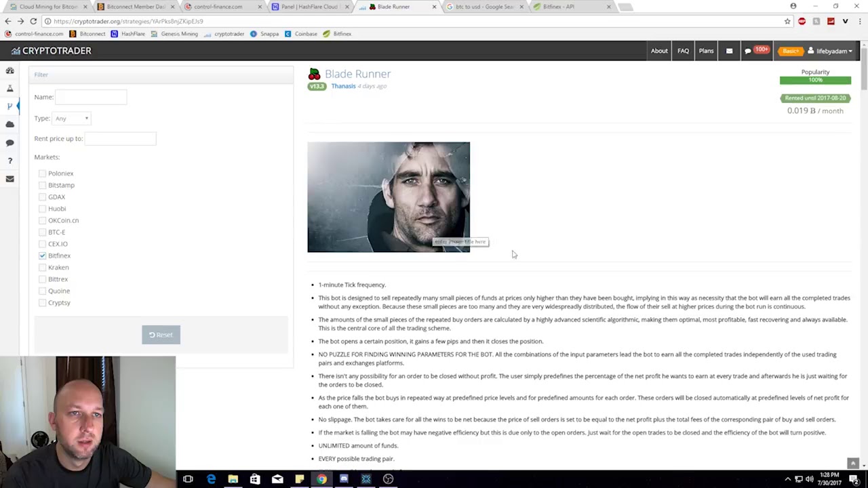
Task: Click the flask icon in left sidebar
Action: [10, 88]
